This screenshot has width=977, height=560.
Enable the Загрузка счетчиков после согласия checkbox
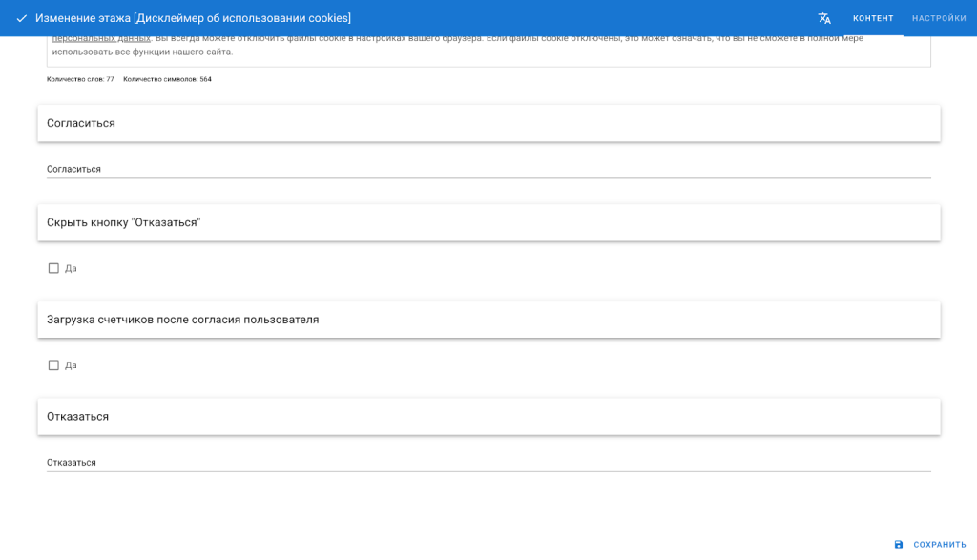click(53, 365)
